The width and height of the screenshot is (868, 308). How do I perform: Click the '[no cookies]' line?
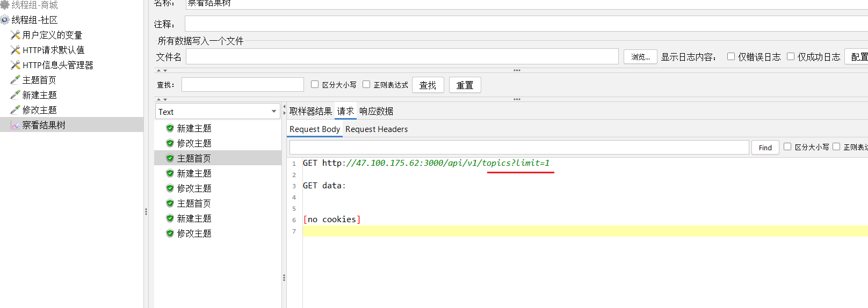tap(332, 219)
